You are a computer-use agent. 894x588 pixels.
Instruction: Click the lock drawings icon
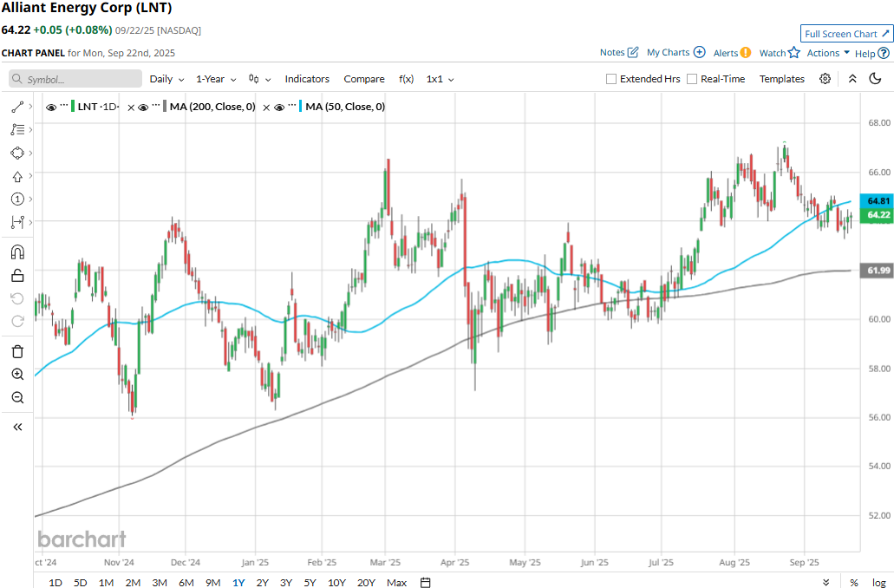(17, 276)
